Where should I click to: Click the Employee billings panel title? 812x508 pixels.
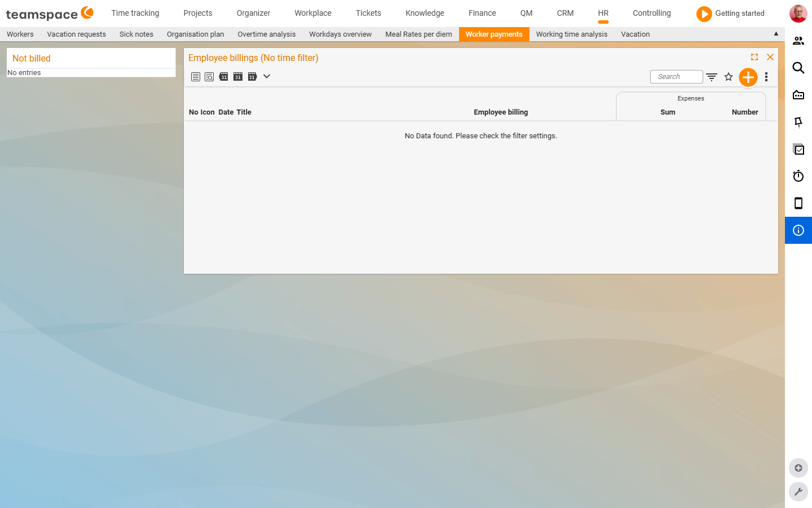pos(253,58)
